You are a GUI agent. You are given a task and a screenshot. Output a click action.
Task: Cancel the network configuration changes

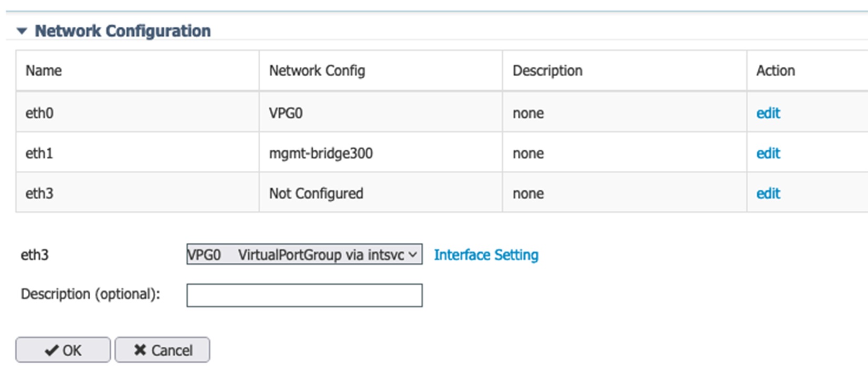(x=162, y=349)
